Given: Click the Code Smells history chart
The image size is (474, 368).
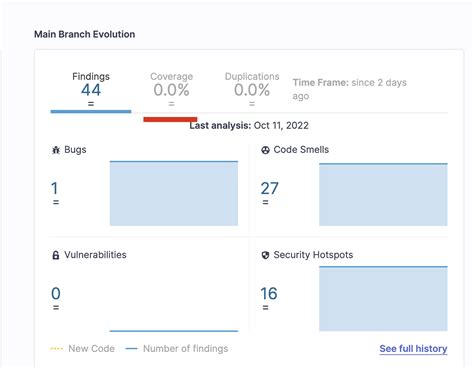Looking at the screenshot, I should [x=383, y=195].
